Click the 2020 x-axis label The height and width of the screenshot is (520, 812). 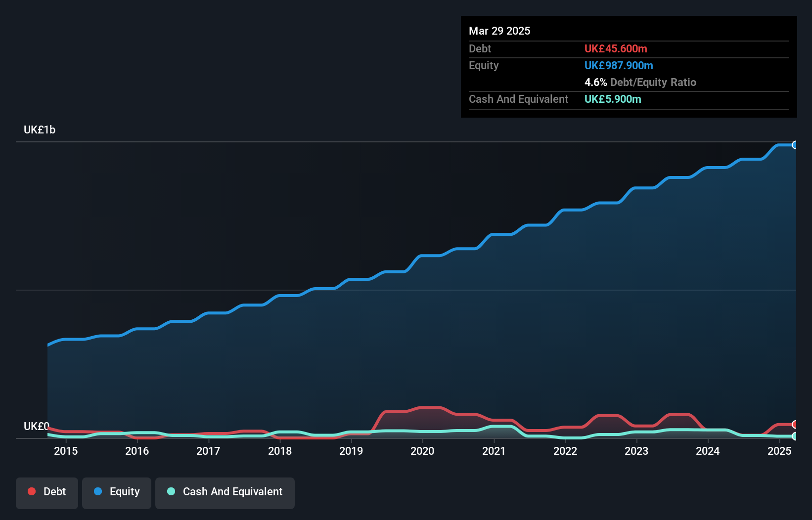point(422,451)
